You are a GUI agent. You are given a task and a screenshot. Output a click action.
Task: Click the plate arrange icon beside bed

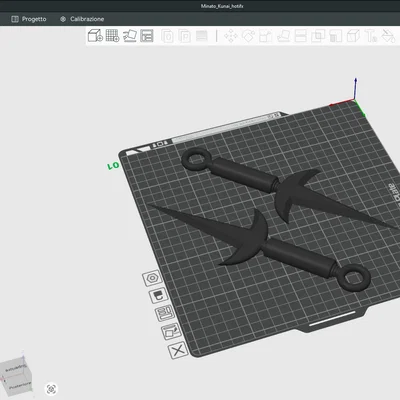[x=165, y=313]
